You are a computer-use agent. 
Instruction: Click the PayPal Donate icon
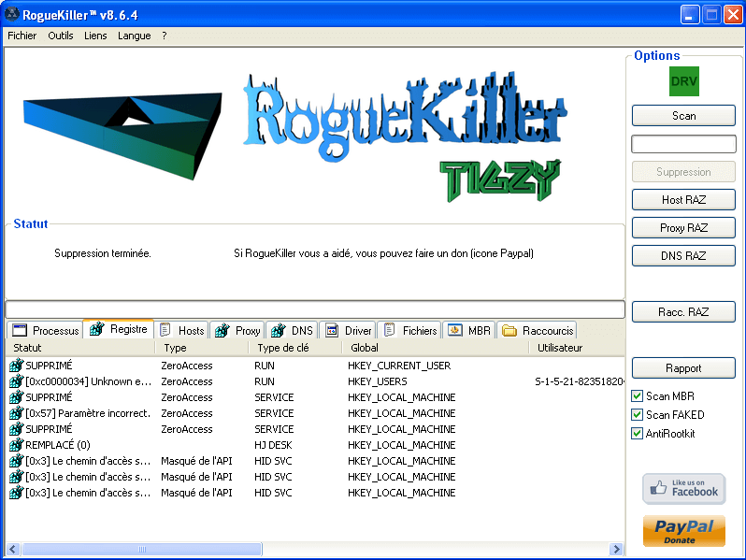pyautogui.click(x=683, y=531)
